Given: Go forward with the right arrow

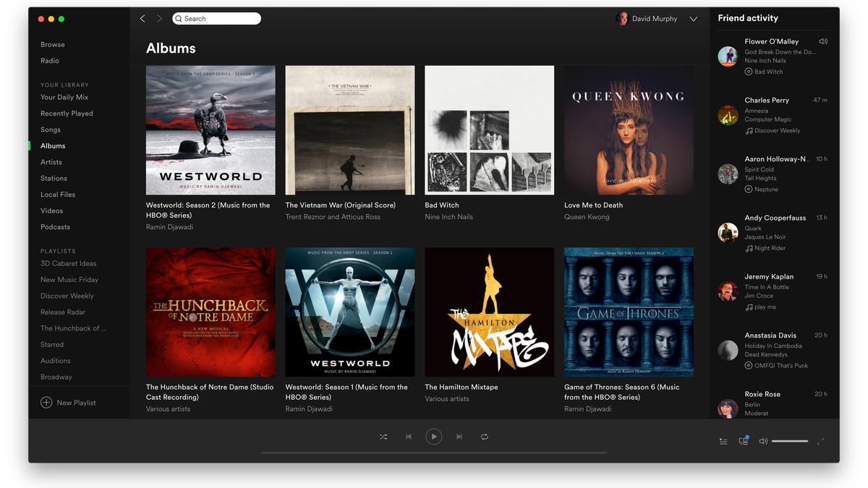Looking at the screenshot, I should tap(160, 19).
